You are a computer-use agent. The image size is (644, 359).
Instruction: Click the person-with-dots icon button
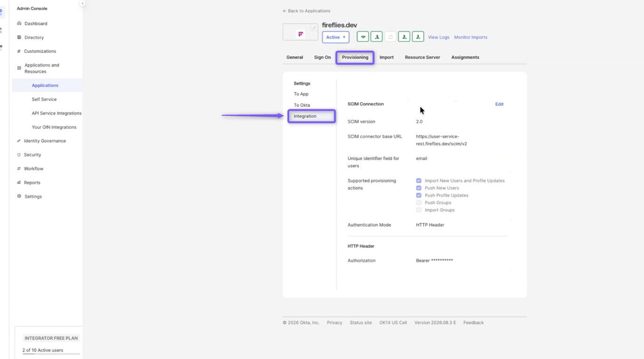pyautogui.click(x=404, y=37)
